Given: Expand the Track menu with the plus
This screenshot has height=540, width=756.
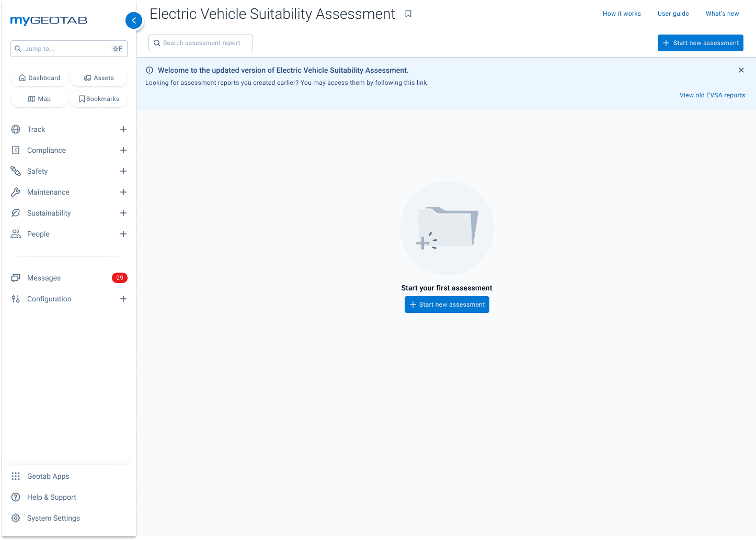Looking at the screenshot, I should click(x=123, y=129).
